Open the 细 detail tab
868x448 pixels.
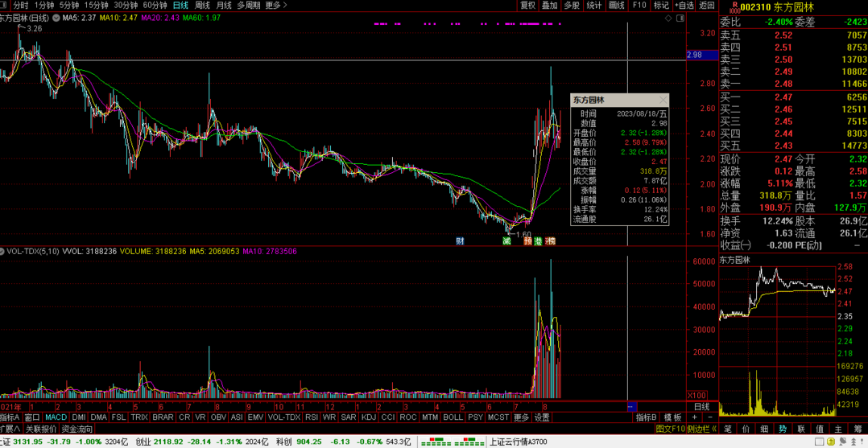[764, 429]
